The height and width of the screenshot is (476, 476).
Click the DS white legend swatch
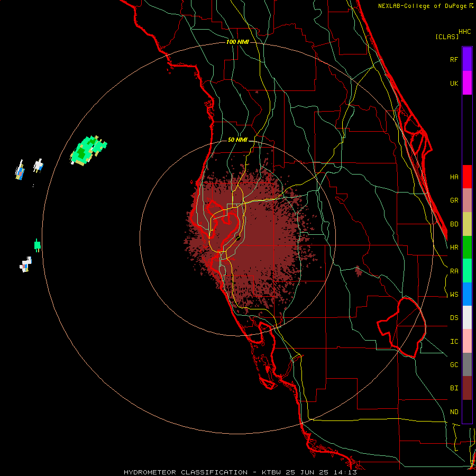pyautogui.click(x=467, y=317)
